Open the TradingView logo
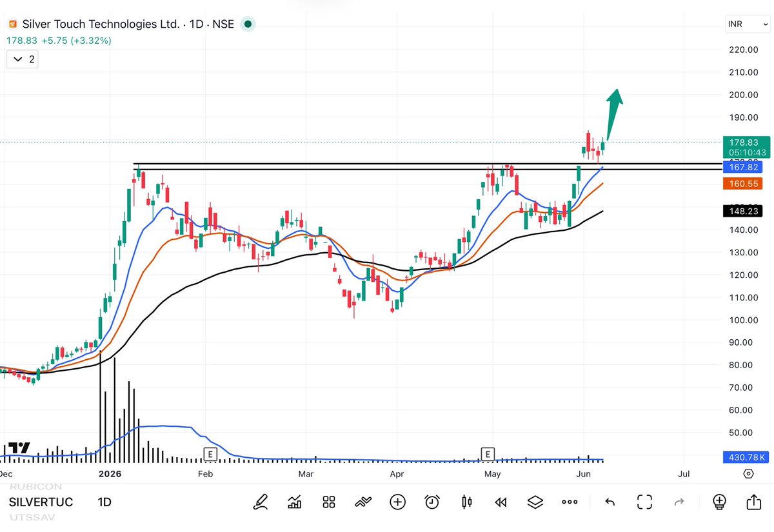Screen dimensions: 774x532 coord(20,448)
